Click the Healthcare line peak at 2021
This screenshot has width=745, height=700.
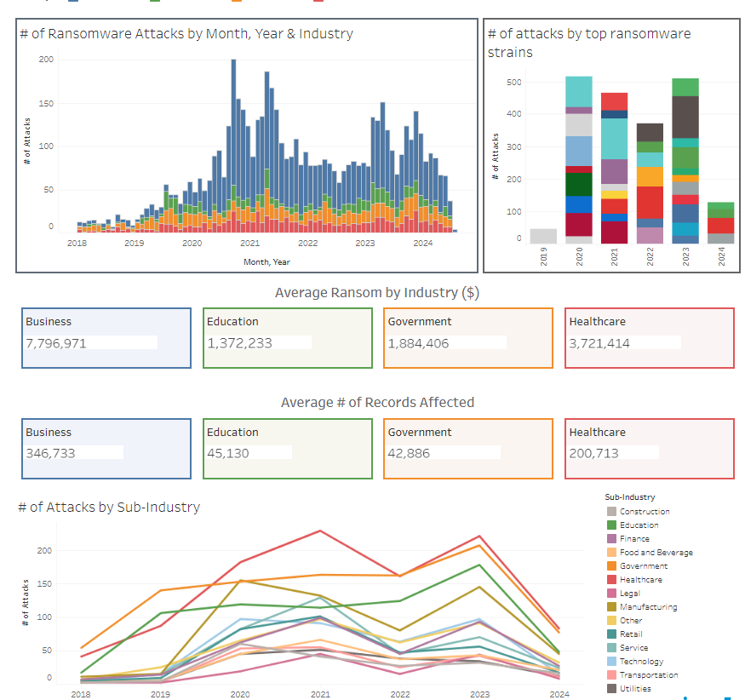coord(320,531)
